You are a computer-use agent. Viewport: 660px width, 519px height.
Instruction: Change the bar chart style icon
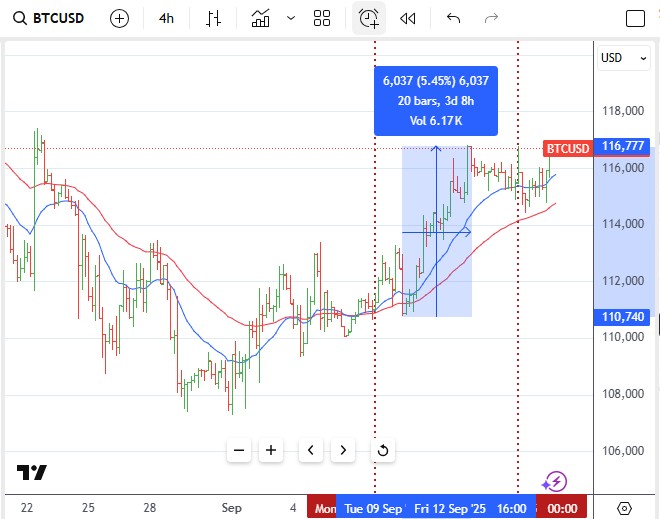coord(213,19)
